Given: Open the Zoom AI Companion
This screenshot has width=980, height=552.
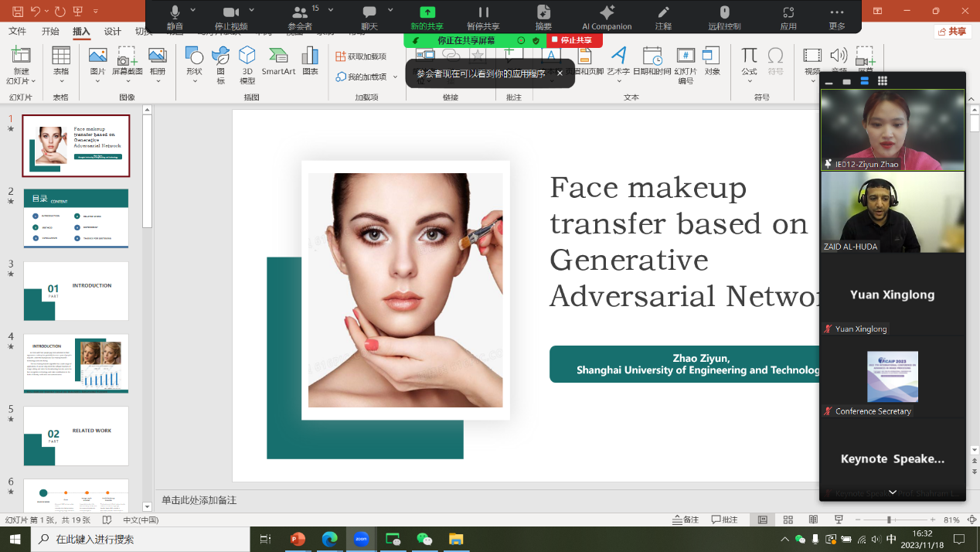Looking at the screenshot, I should point(607,17).
